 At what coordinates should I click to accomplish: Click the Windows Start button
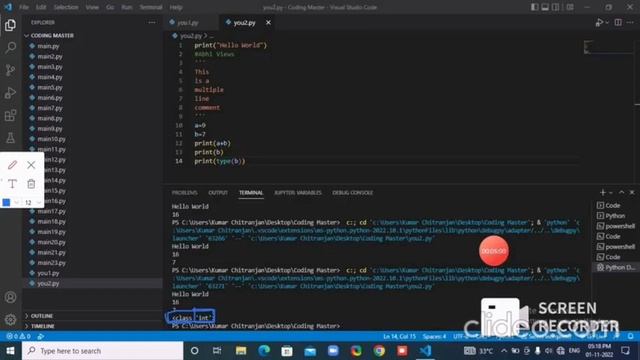pos(10,351)
